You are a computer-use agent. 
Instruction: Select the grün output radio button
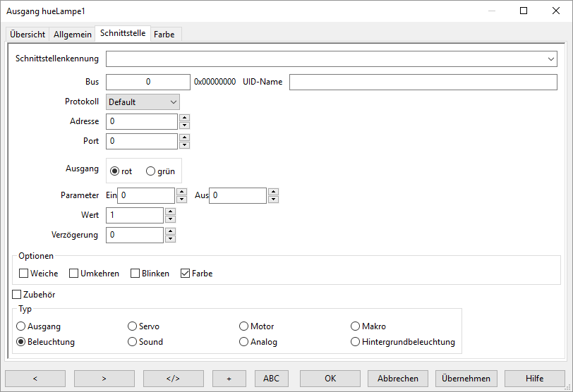150,171
